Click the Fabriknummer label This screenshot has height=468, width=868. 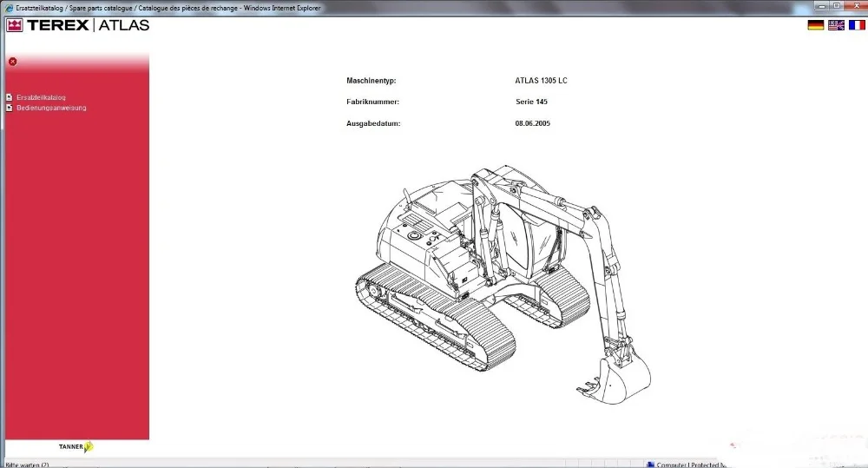372,102
